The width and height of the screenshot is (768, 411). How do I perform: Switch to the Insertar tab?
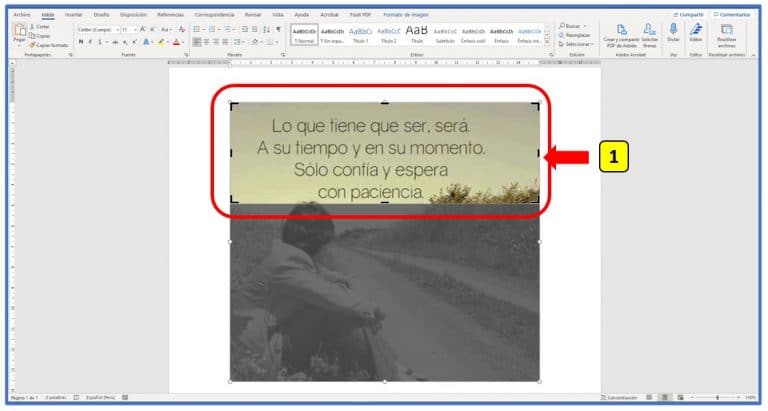(73, 15)
